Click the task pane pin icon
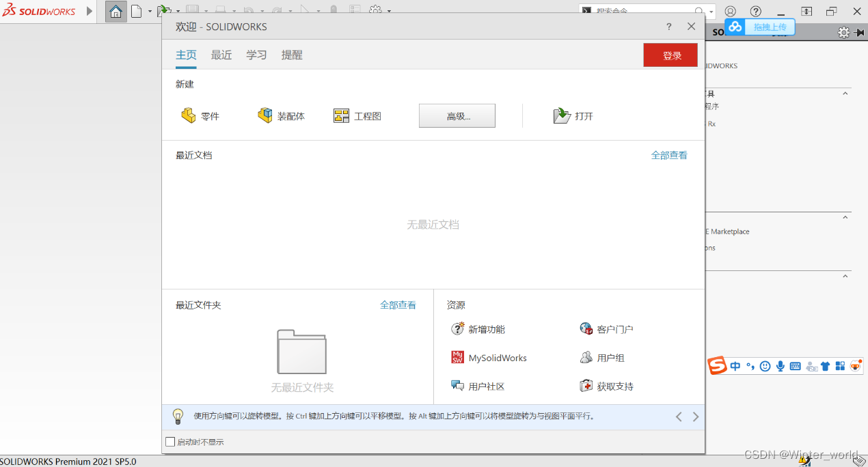This screenshot has width=868, height=467. pos(860,32)
